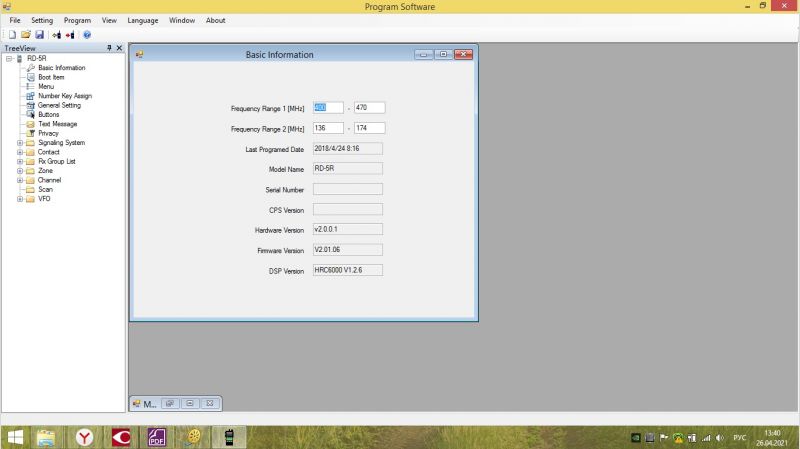The height and width of the screenshot is (449, 800).
Task: Collapse the RD-5R root node
Action: 9,59
